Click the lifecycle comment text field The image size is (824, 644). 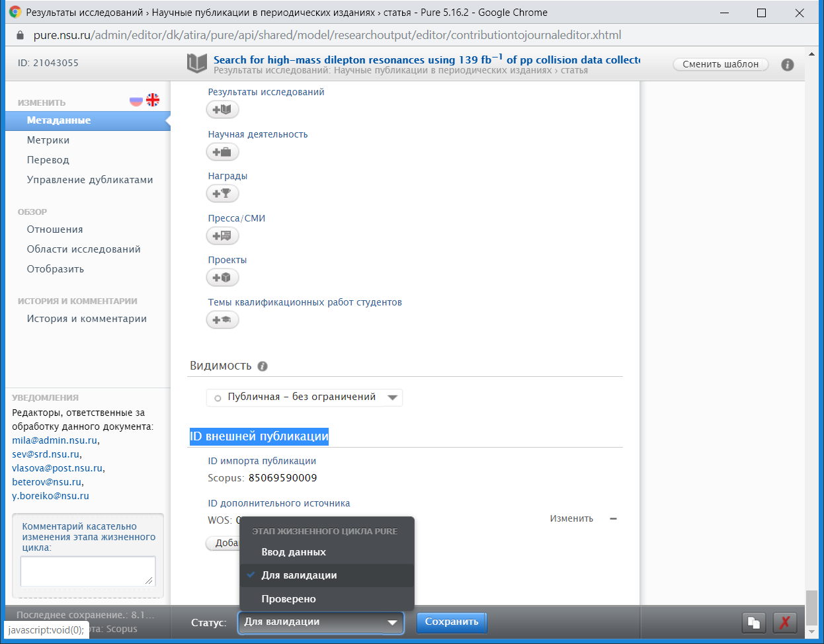87,571
